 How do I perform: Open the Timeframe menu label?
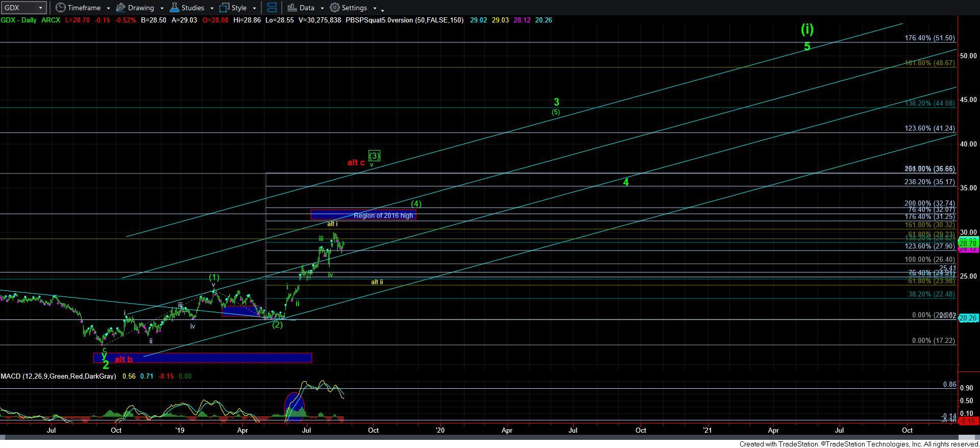(x=84, y=8)
